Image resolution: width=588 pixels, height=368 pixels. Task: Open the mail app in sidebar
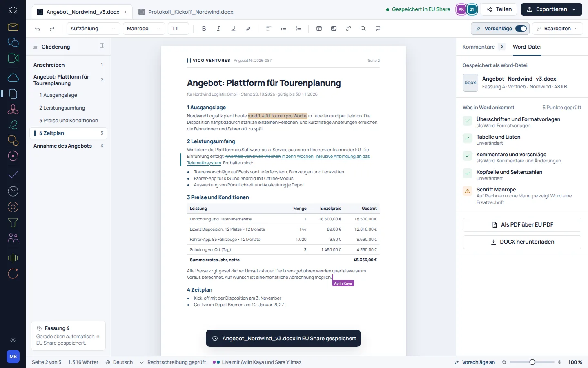tap(13, 27)
